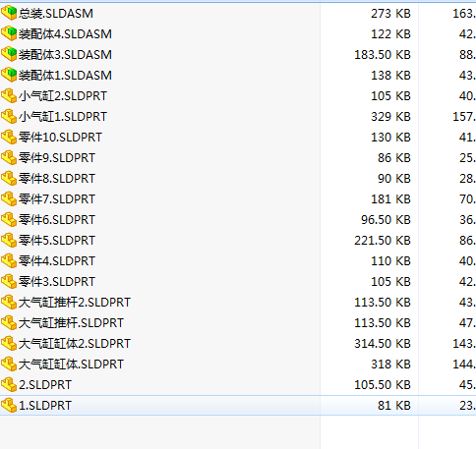The height and width of the screenshot is (449, 476).
Task: Click the 装配体3.SLDASM assembly icon
Action: point(9,54)
